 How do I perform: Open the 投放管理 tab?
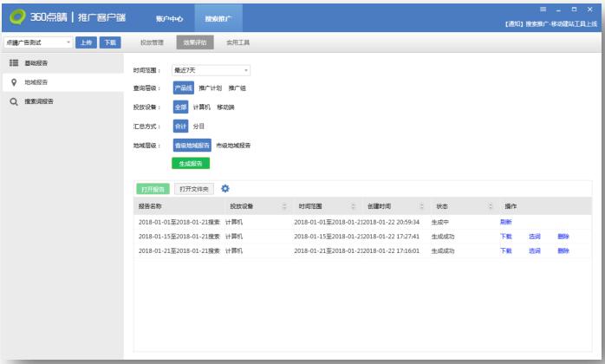click(153, 42)
